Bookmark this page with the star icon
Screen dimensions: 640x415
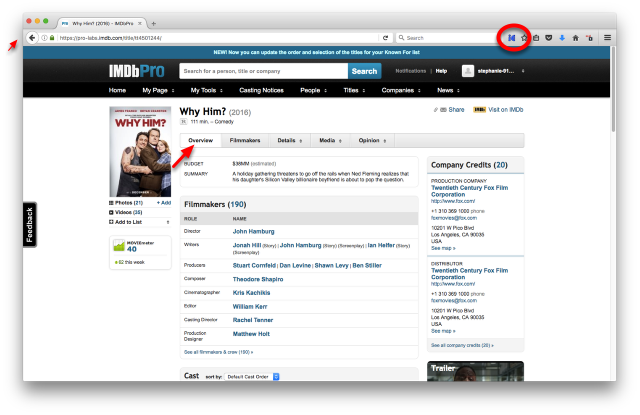pos(524,38)
